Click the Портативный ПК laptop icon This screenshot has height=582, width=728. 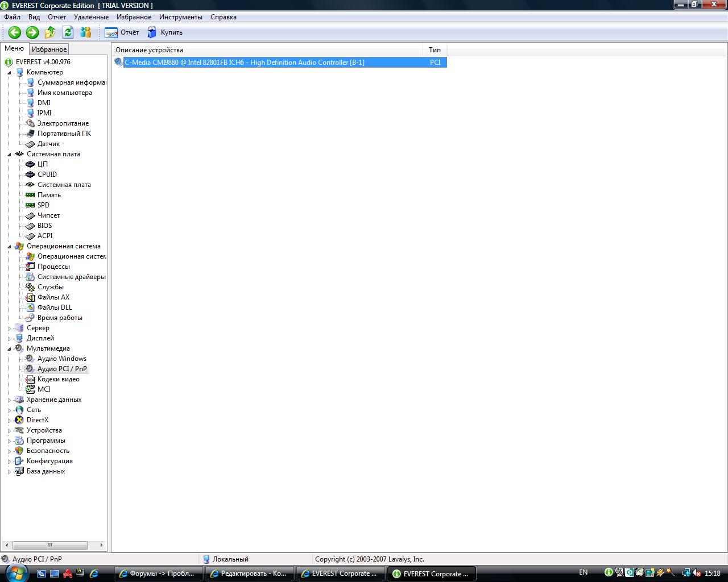[31, 134]
